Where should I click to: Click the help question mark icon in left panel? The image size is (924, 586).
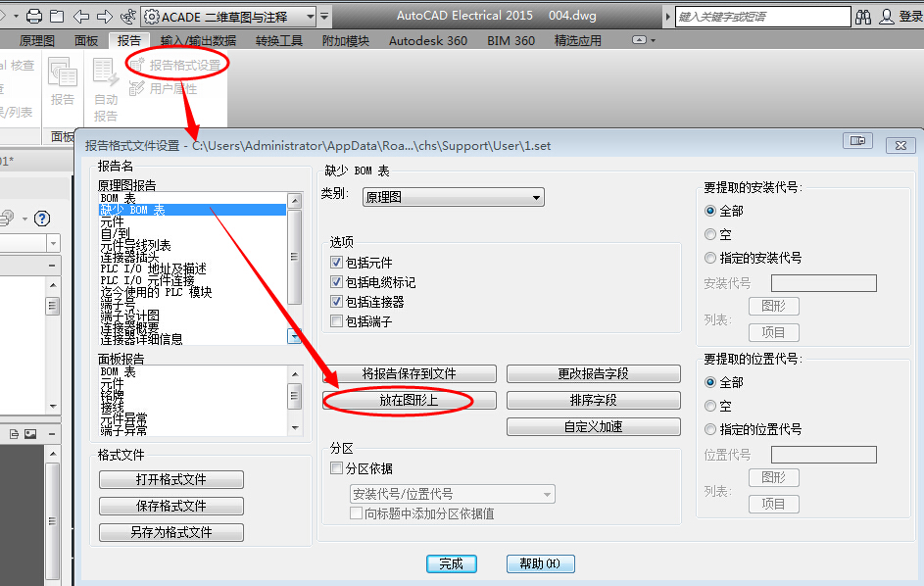click(x=42, y=218)
